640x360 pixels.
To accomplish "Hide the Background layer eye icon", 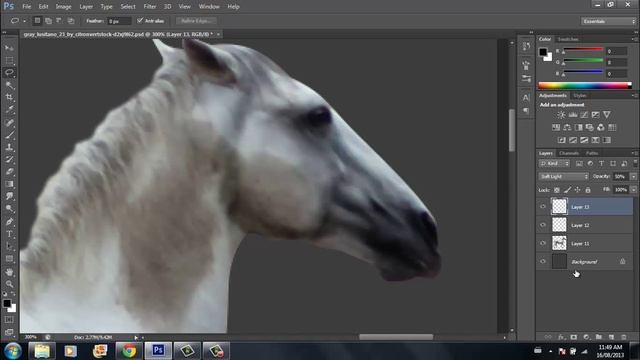I will coord(543,262).
